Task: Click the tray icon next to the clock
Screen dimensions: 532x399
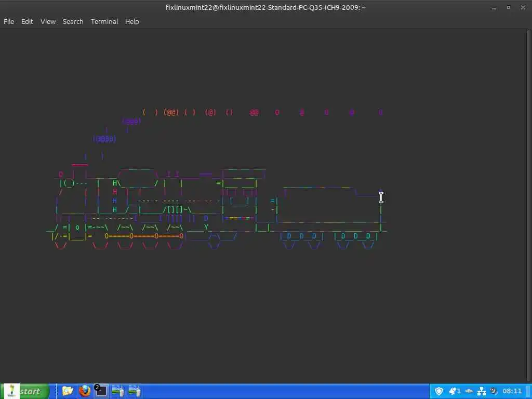Action: coord(494,391)
